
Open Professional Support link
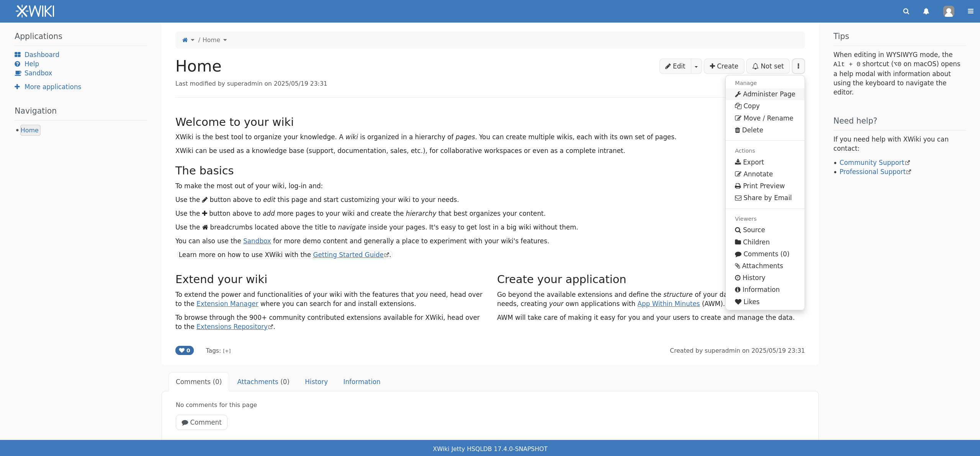click(872, 172)
